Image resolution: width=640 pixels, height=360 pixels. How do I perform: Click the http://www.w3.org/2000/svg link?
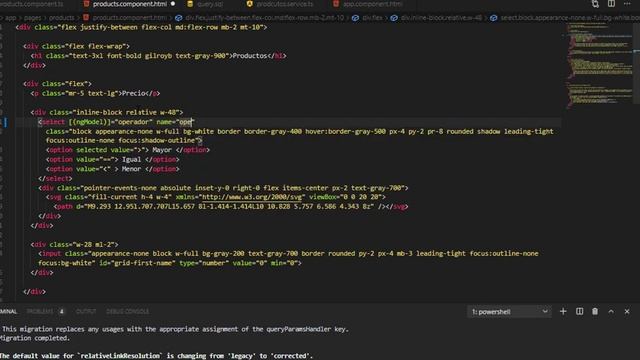(x=252, y=197)
